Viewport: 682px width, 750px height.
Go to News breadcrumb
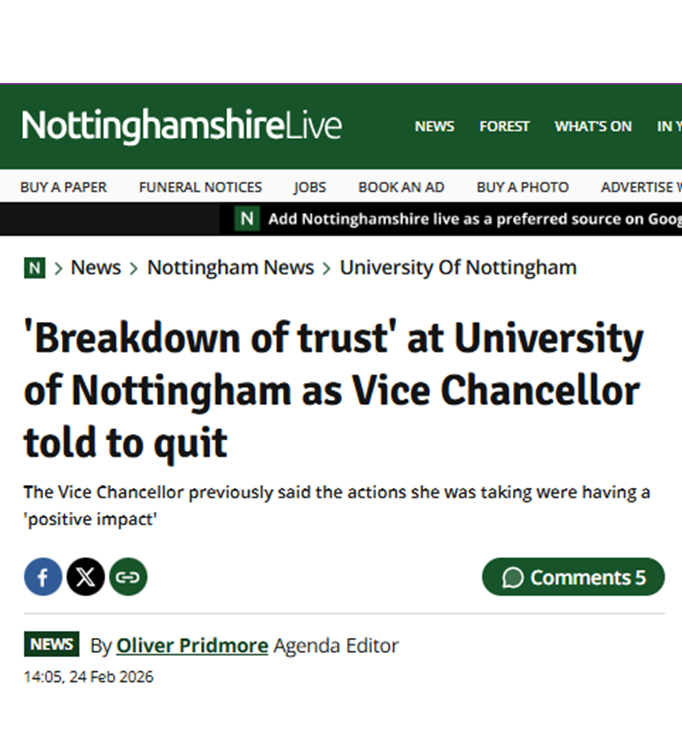(96, 268)
